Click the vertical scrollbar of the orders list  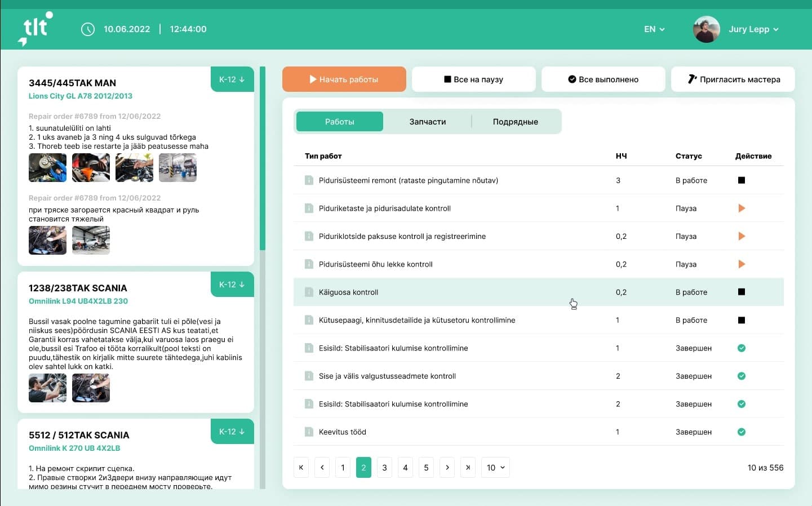point(263,159)
